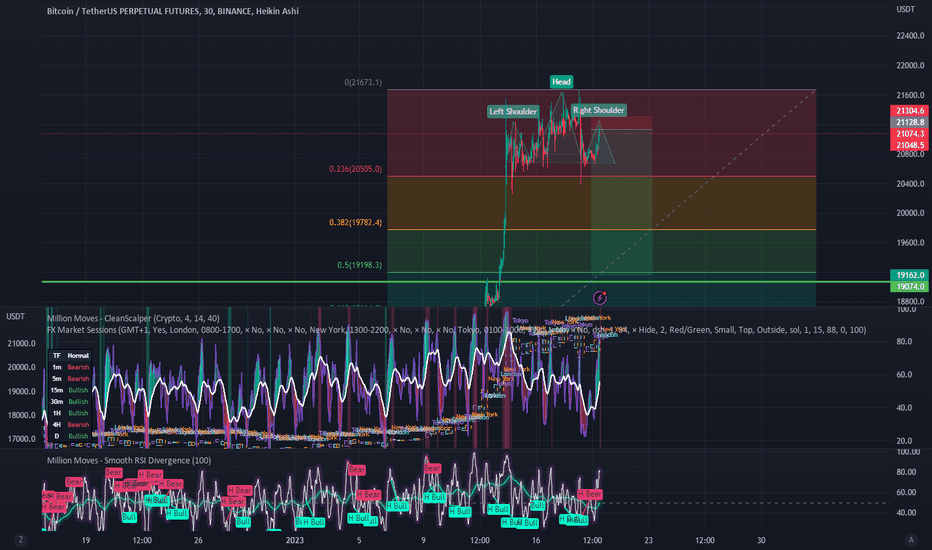Screen dimensions: 932x550
Task: Click the 23 date label on time axis
Action: coord(648,540)
